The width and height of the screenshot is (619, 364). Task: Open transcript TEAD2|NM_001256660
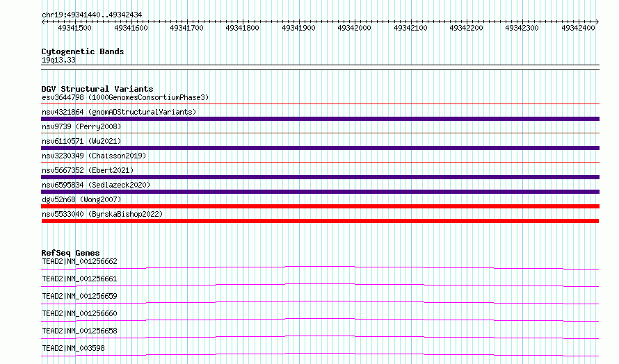tap(79, 313)
